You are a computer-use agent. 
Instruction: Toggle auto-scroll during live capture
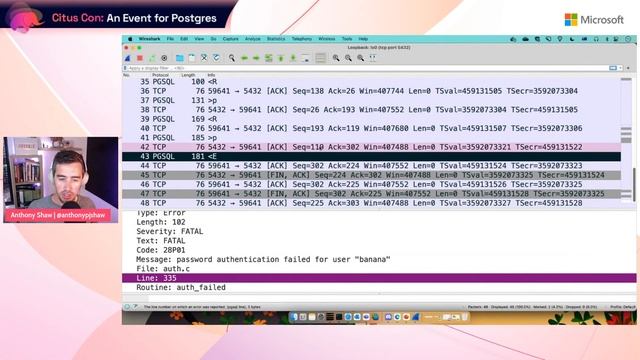pyautogui.click(x=305, y=58)
